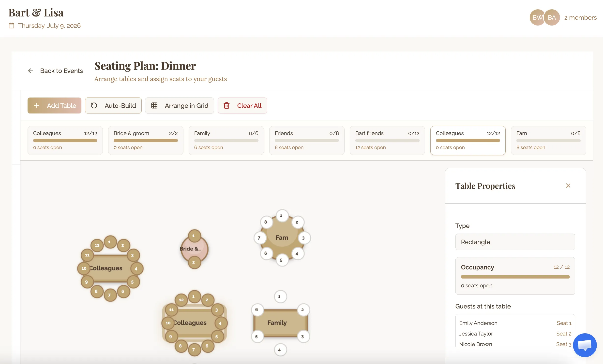Click the Clear All trash icon
This screenshot has width=603, height=364.
click(x=226, y=106)
